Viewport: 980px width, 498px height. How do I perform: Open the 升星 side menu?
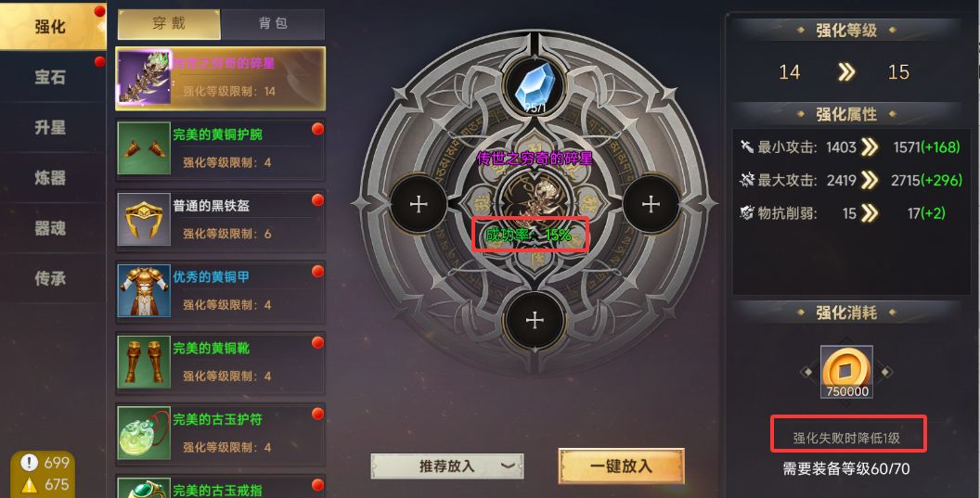[x=51, y=127]
